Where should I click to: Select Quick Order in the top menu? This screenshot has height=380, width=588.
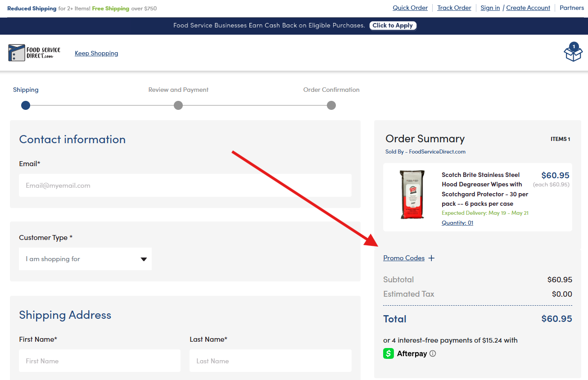(x=410, y=8)
